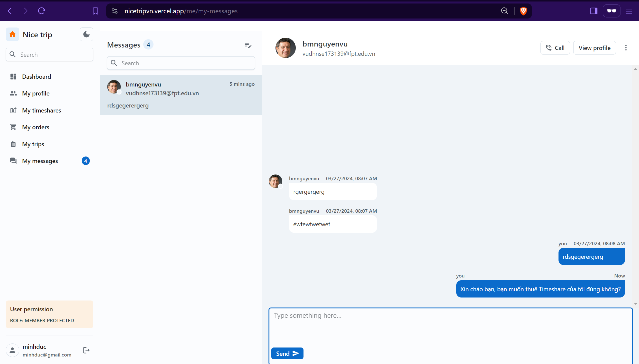Viewport: 639px width, 364px height.
Task: Click the Dashboard sidebar icon
Action: [x=13, y=76]
